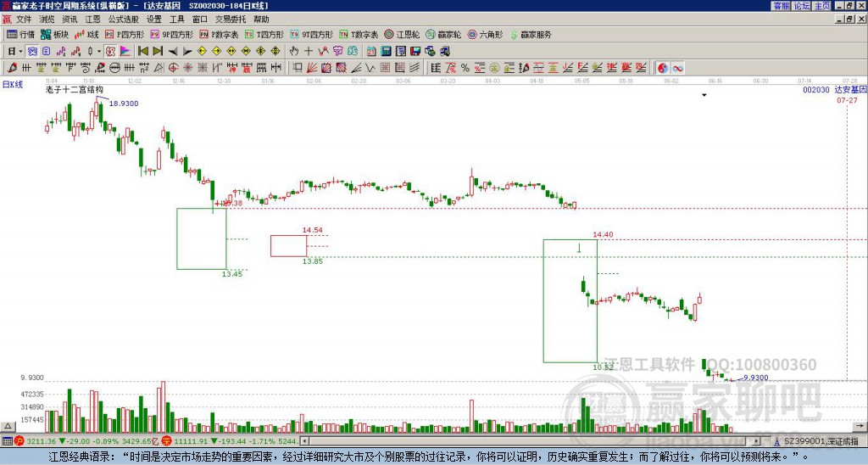This screenshot has height=465, width=868.
Task: Toggle the highlighted 权 adjustment button
Action: (x=110, y=52)
